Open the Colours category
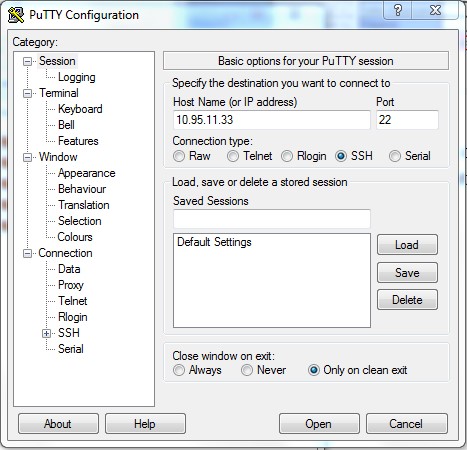Viewport: 467px width, 450px height. [75, 237]
